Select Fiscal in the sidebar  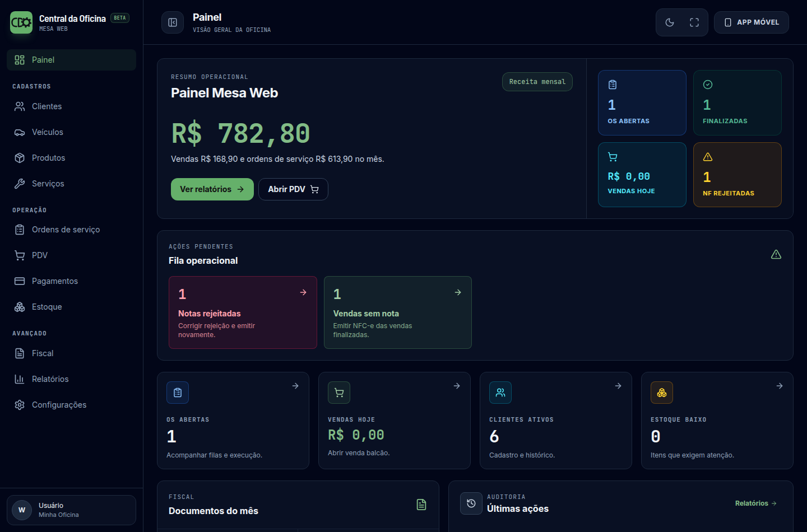pos(71,353)
